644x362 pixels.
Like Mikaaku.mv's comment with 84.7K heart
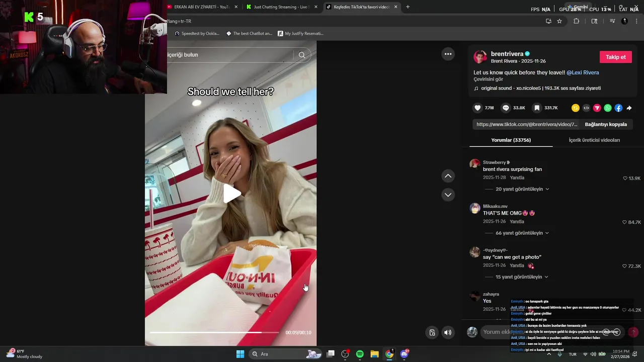click(625, 222)
